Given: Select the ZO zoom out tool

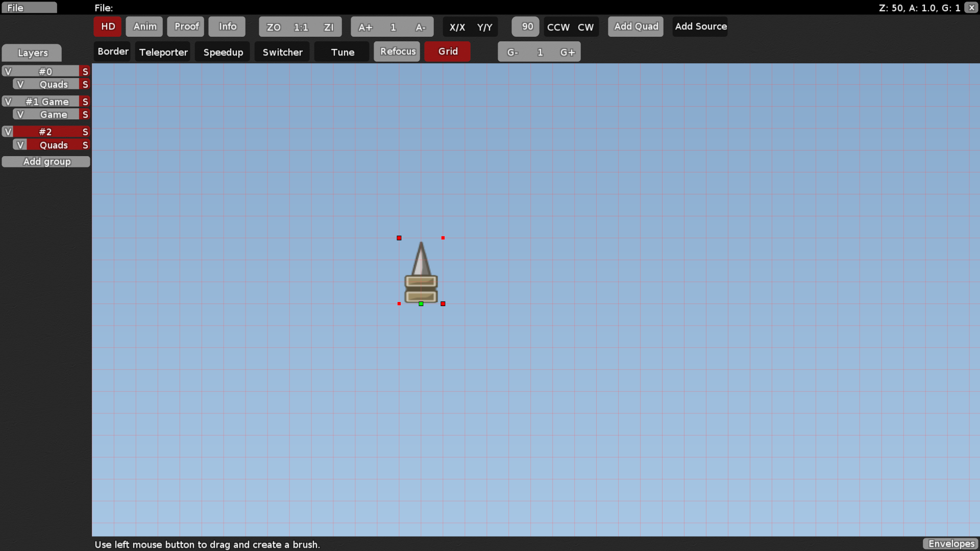Looking at the screenshot, I should (x=274, y=27).
